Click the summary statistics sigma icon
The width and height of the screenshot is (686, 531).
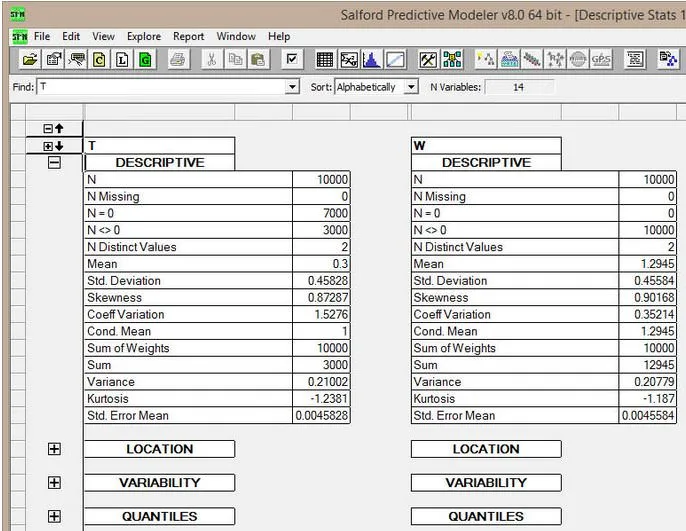coord(349,59)
